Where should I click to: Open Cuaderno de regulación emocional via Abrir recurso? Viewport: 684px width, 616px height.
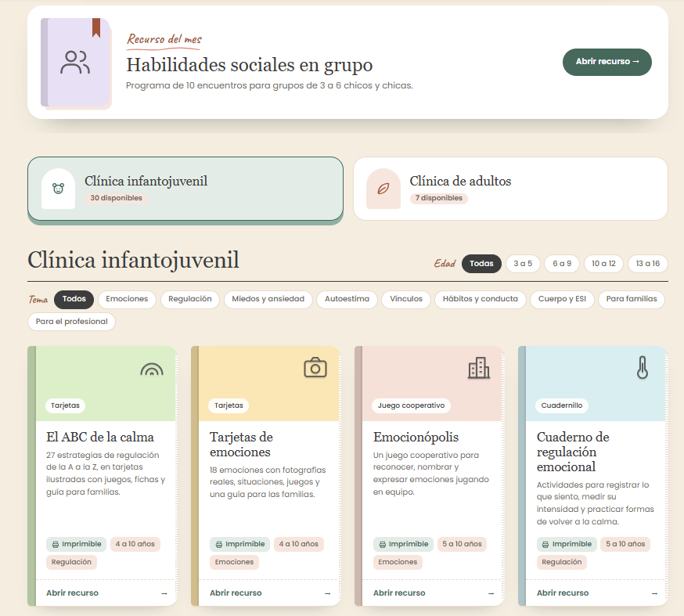(x=563, y=593)
